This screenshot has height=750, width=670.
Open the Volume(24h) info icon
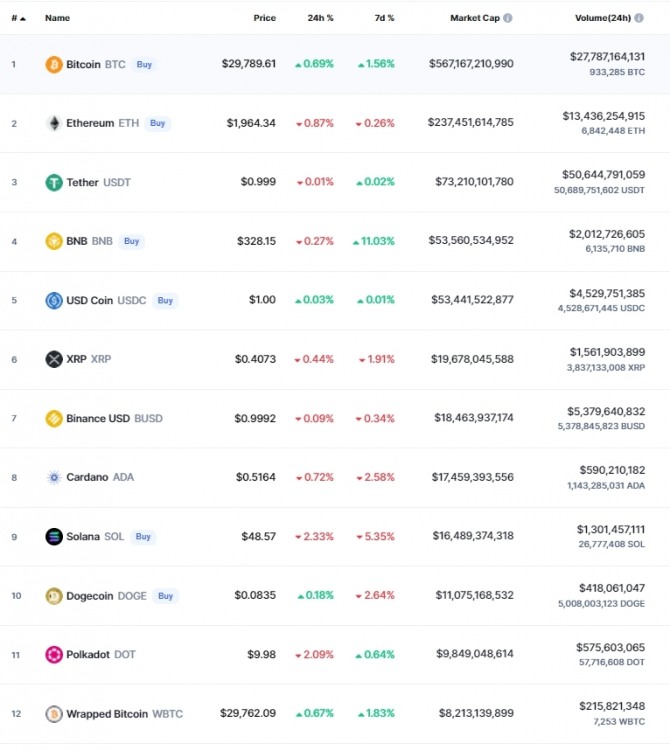pyautogui.click(x=639, y=18)
